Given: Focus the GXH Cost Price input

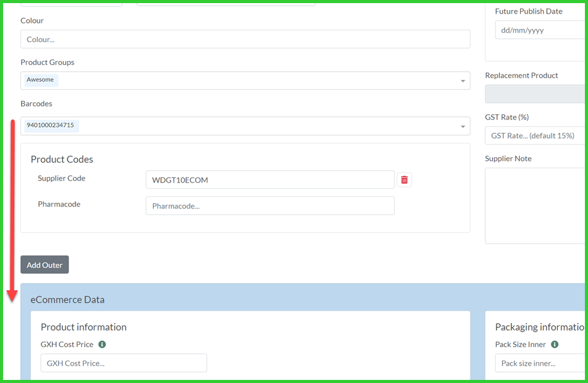Looking at the screenshot, I should 124,363.
